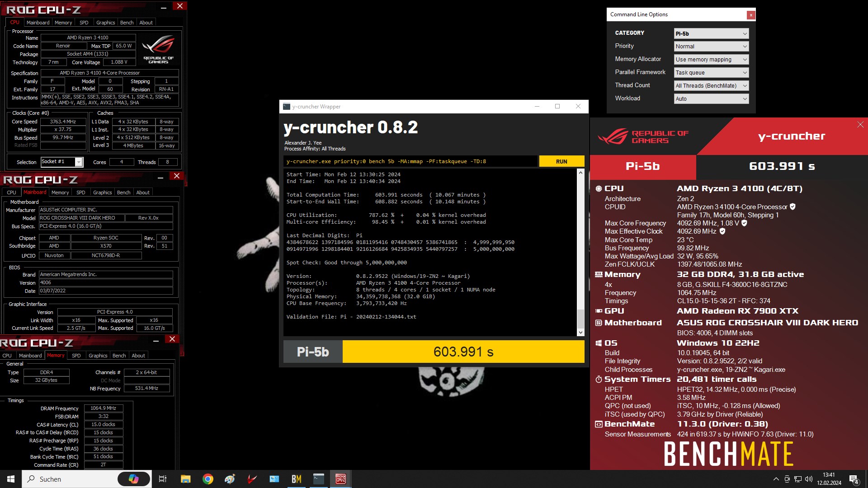
Task: Click the System Timers stopwatch icon
Action: click(599, 380)
